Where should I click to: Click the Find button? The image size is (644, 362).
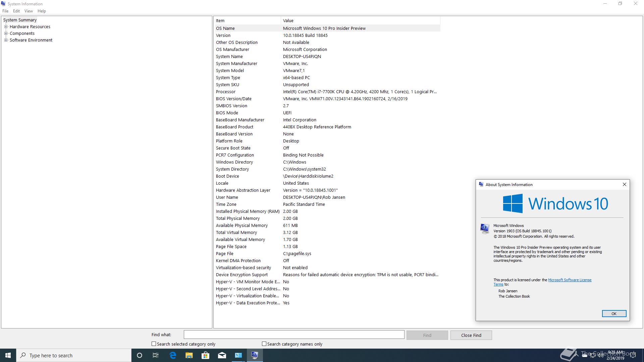click(x=427, y=335)
